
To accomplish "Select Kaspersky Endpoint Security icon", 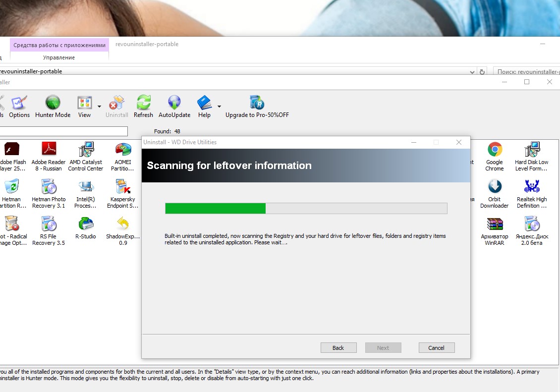I will [123, 193].
